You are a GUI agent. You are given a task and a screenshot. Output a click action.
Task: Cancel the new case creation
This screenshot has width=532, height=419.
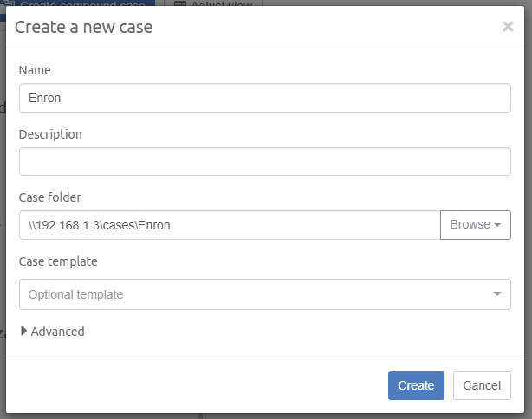click(x=482, y=385)
